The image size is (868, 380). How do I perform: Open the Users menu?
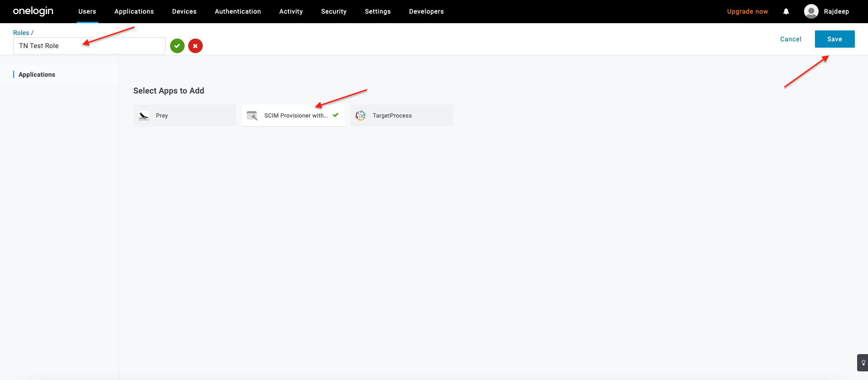coord(87,11)
